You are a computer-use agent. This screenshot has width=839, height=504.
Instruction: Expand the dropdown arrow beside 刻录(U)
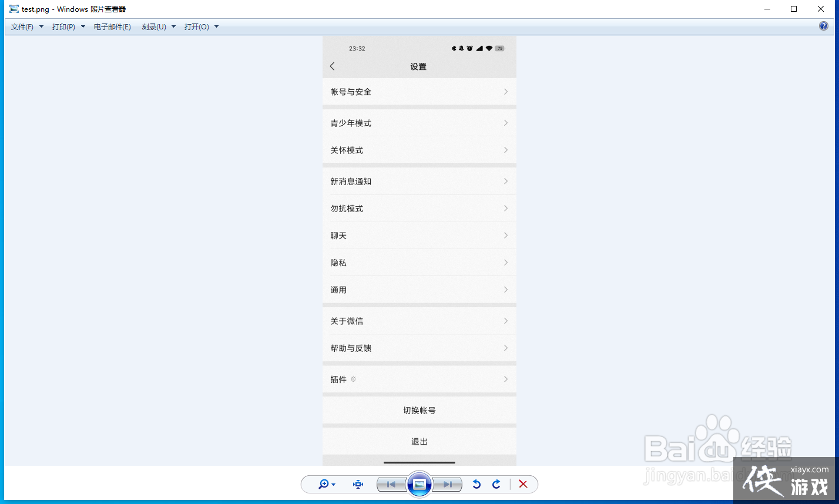[x=173, y=26]
